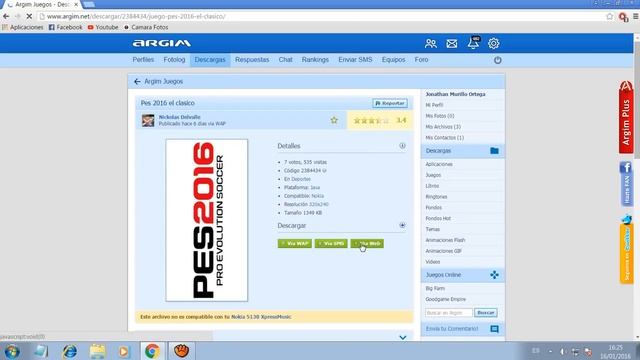Screen dimensions: 640x360
Task: Open the Perfiles nav tab
Action: tap(143, 60)
